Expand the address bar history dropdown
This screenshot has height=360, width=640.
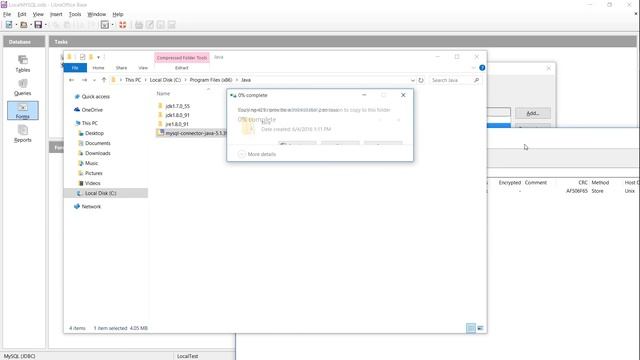point(413,80)
